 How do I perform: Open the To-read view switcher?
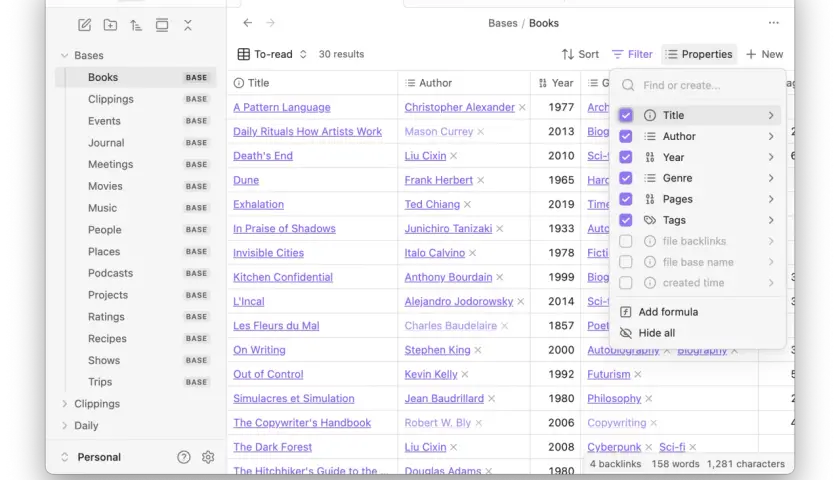point(273,54)
